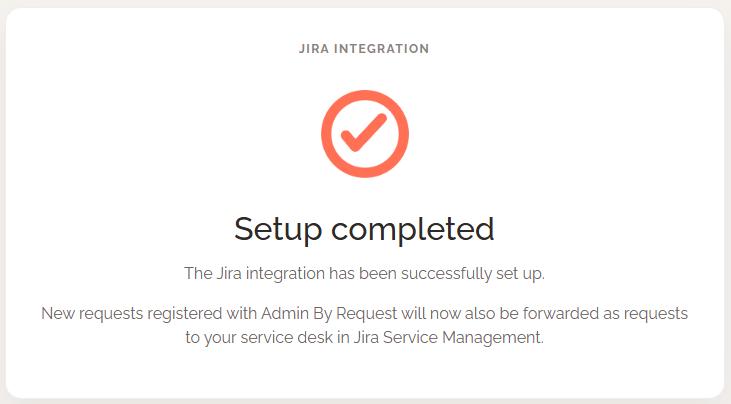Click the orange checkmark success icon

(x=364, y=132)
